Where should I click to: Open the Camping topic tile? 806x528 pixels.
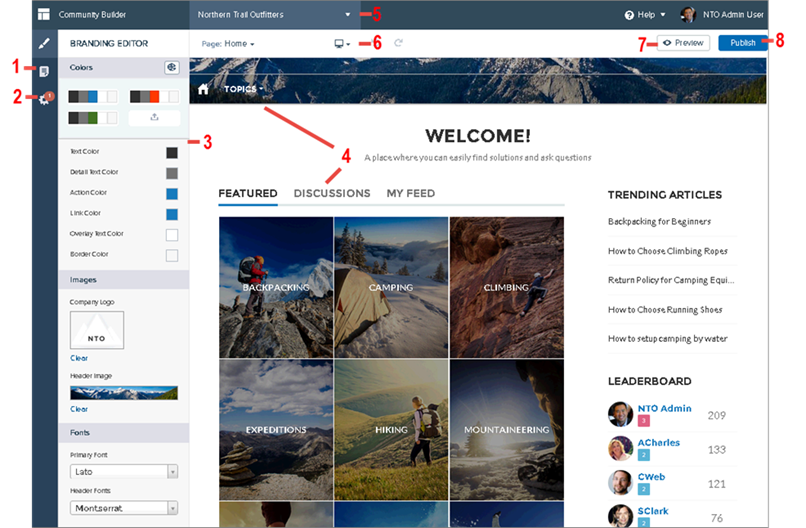[x=391, y=287]
